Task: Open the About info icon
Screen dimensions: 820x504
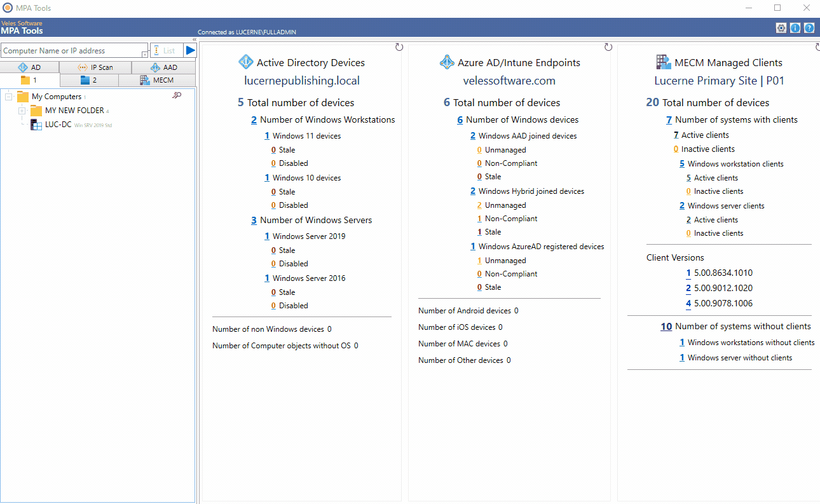Action: point(795,27)
